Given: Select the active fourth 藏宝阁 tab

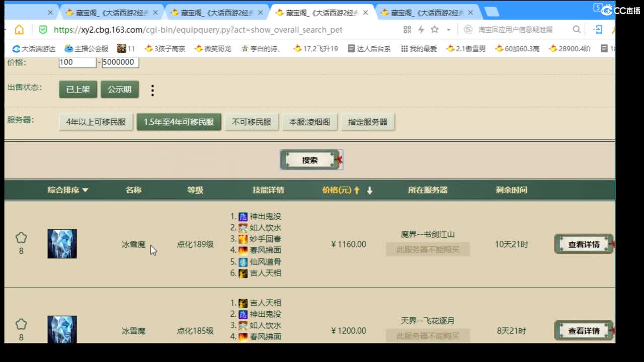Looking at the screenshot, I should pyautogui.click(x=322, y=13).
